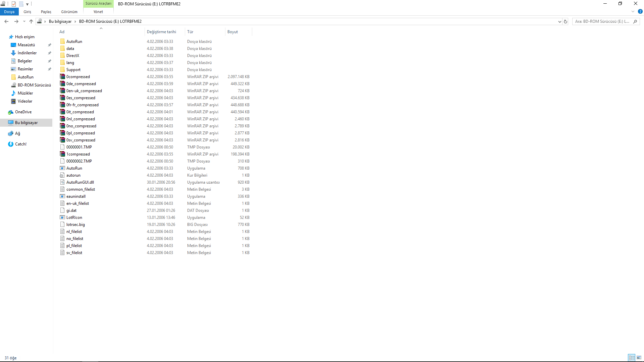Open recent locations dropdown arrow

coord(24,21)
